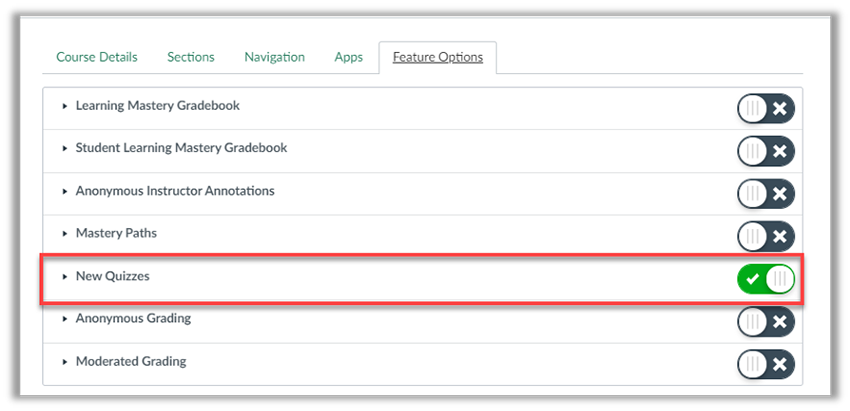Click the New Quizzes feature label
This screenshot has height=411, width=850.
[x=113, y=276]
